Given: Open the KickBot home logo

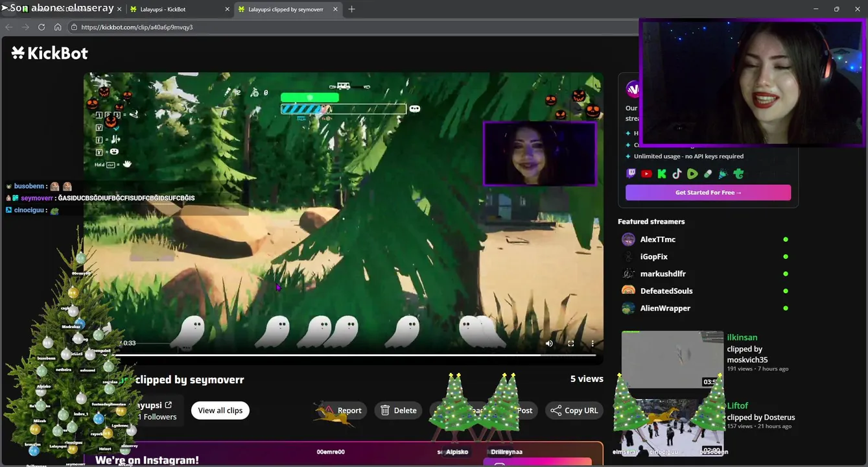Looking at the screenshot, I should click(50, 53).
